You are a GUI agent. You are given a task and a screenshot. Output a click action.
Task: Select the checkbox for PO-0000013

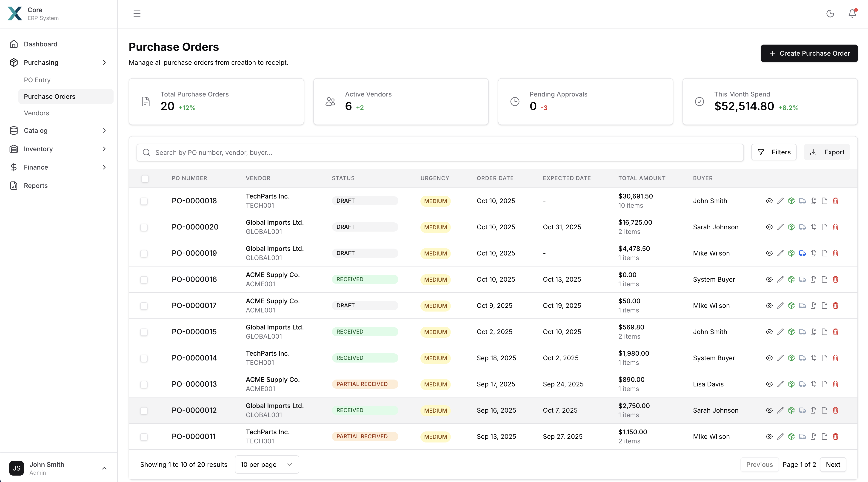[144, 385]
